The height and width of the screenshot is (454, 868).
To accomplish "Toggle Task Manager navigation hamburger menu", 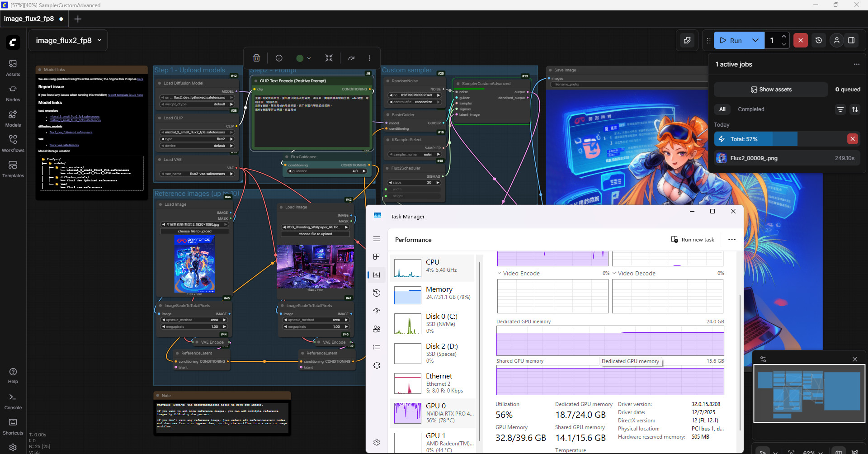I will (377, 239).
